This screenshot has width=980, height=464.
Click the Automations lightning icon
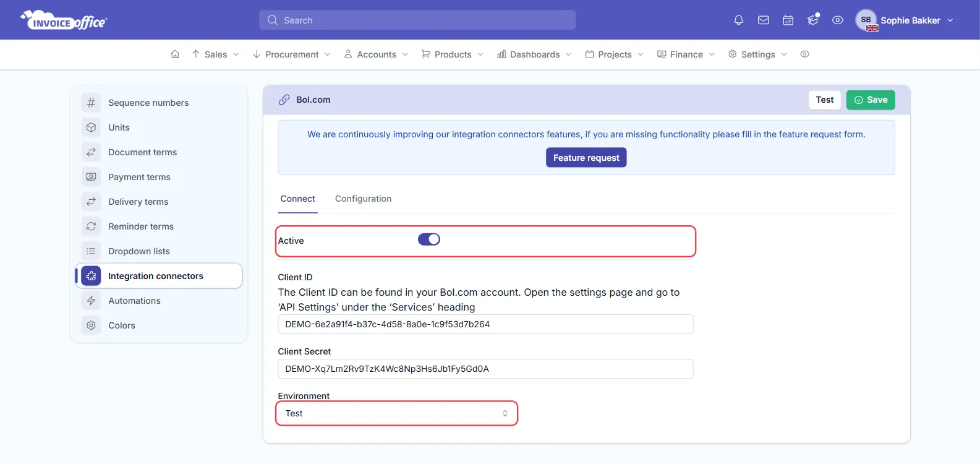(x=91, y=301)
